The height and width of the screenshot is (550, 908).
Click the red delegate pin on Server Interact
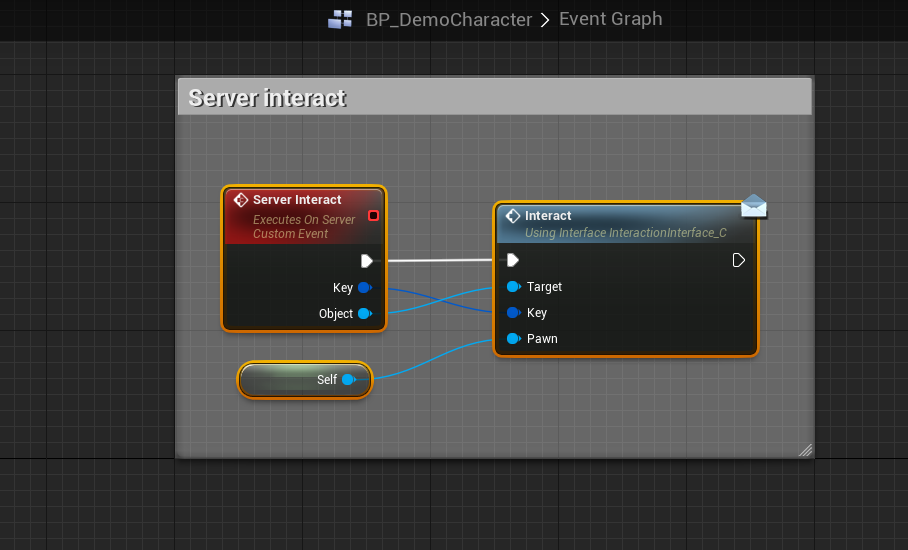pos(373,215)
